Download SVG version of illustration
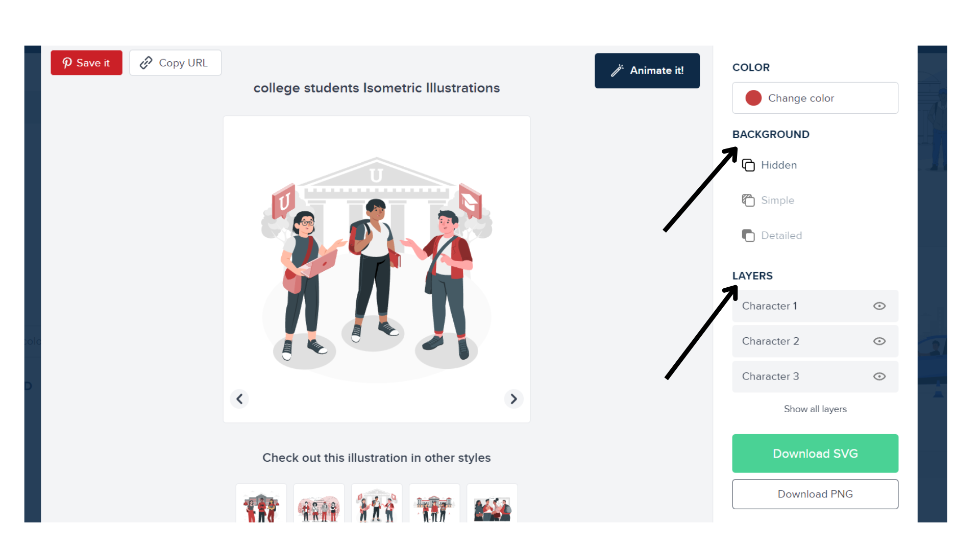 click(815, 453)
